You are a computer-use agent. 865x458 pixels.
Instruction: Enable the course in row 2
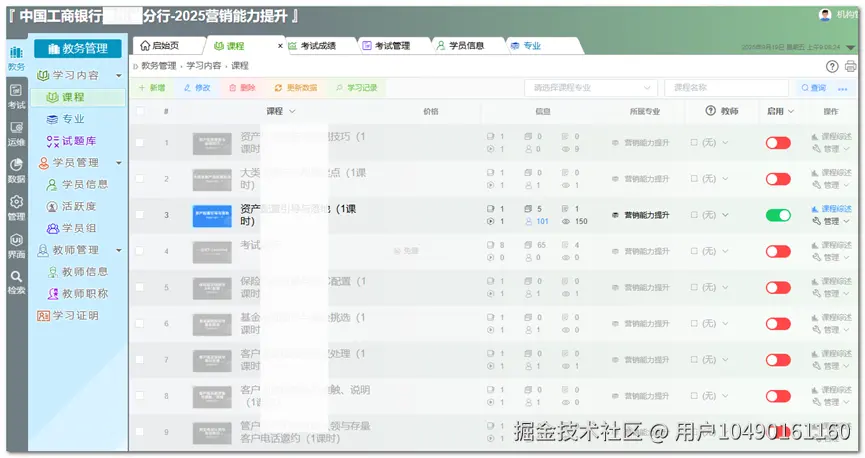(x=778, y=179)
